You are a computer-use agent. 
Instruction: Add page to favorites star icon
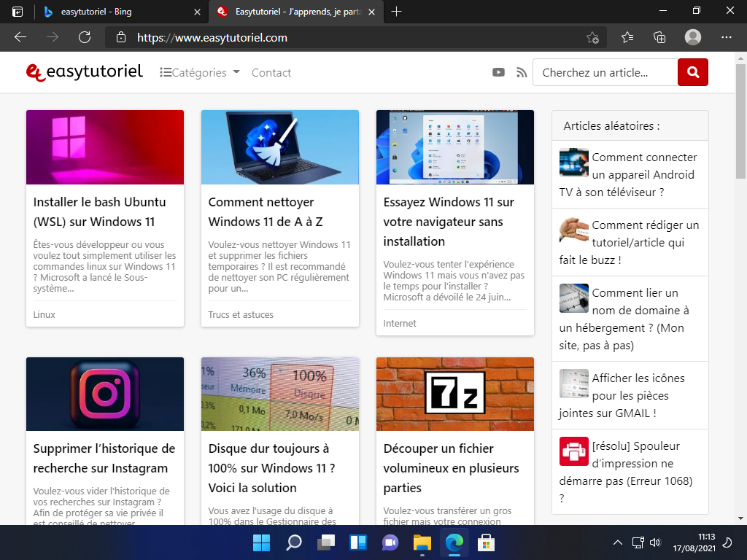point(592,38)
